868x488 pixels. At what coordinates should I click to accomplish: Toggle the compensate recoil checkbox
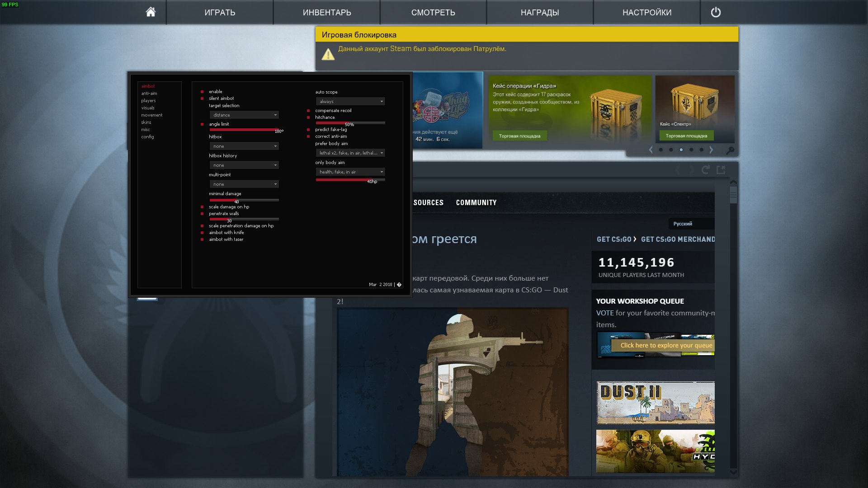[308, 111]
